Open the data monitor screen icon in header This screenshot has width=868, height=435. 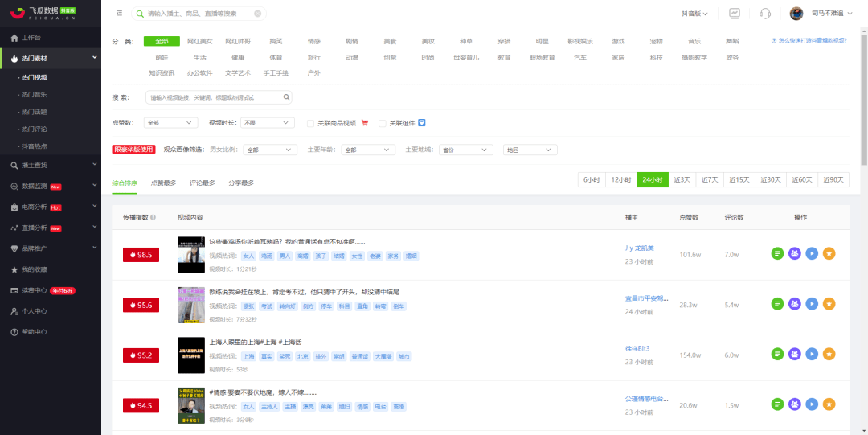[x=735, y=14]
